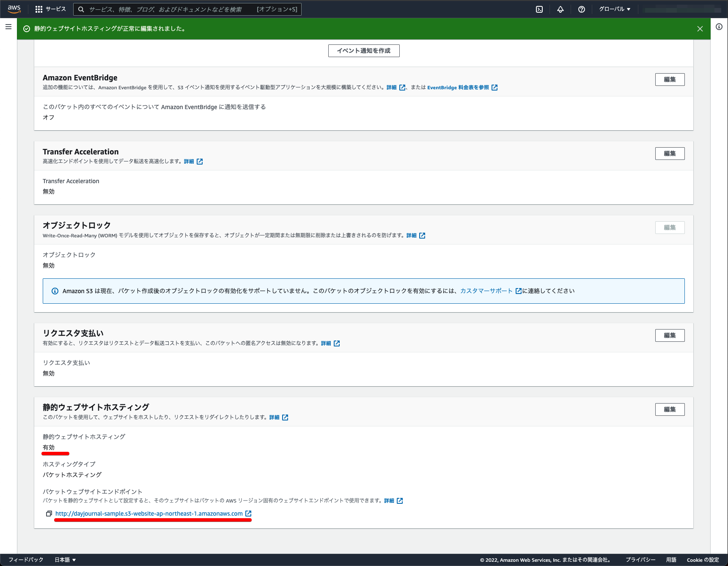
Task: Open Requester Pays 詳細 link
Action: pos(326,343)
